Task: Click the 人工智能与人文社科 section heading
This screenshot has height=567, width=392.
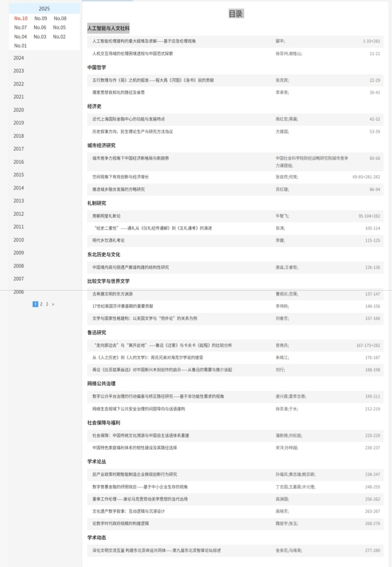Action: pos(109,28)
